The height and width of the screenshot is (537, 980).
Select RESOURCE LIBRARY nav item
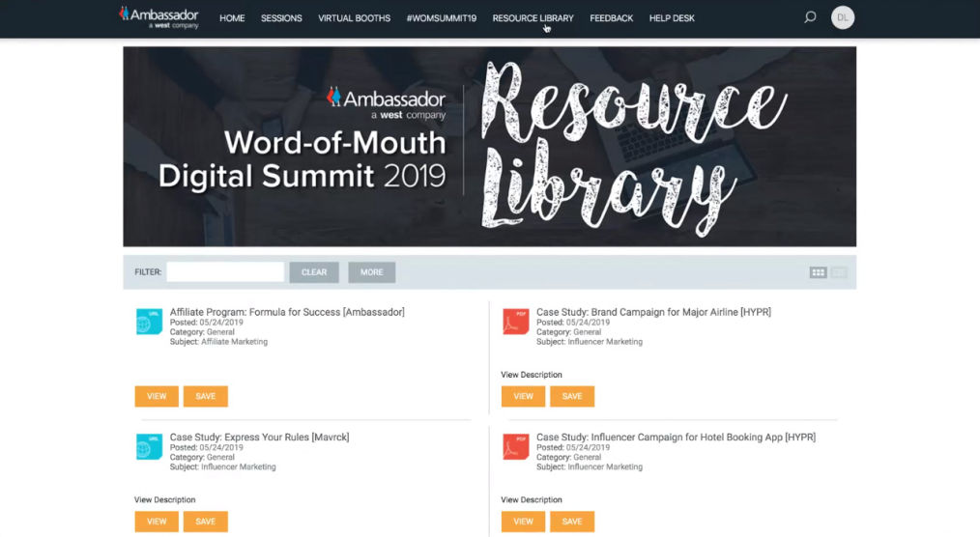coord(533,18)
